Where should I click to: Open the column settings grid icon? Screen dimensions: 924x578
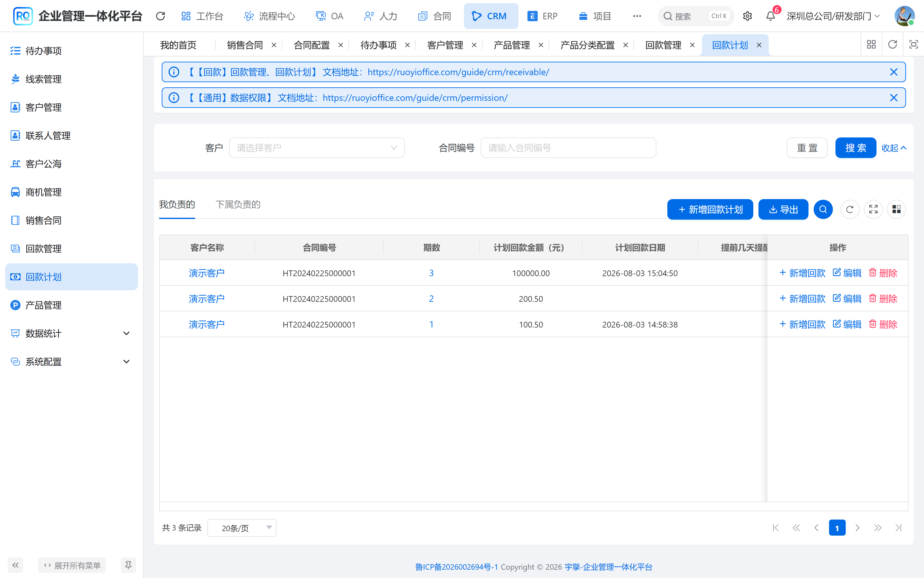(x=896, y=209)
